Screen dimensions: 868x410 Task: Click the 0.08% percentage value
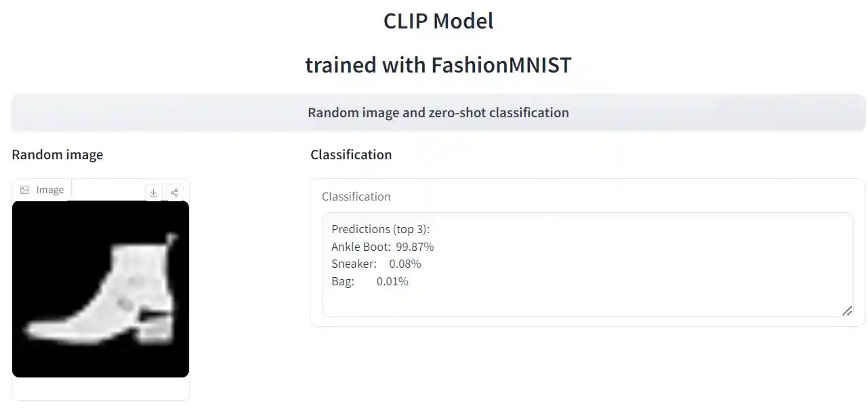[405, 264]
